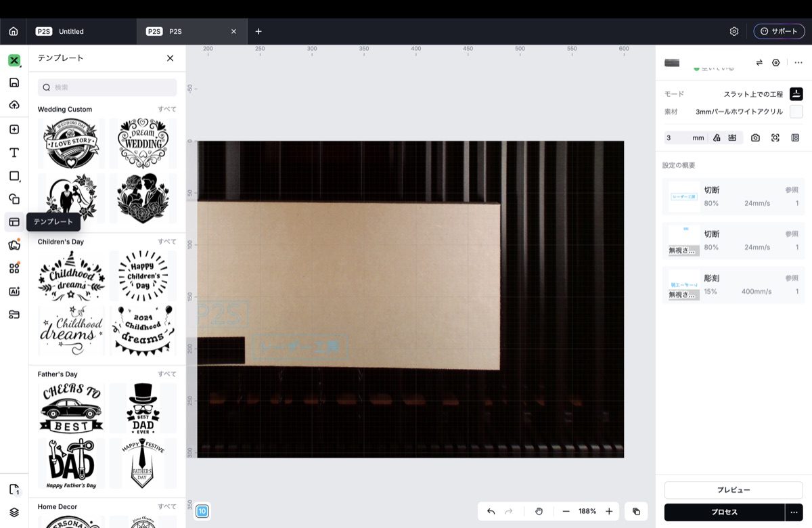Click the framing focus square icon

[775, 137]
